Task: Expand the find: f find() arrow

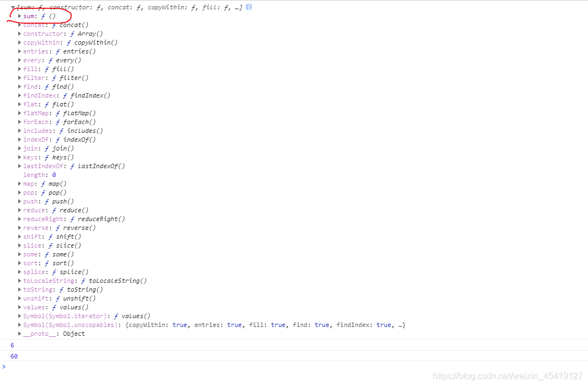Action: tap(19, 87)
